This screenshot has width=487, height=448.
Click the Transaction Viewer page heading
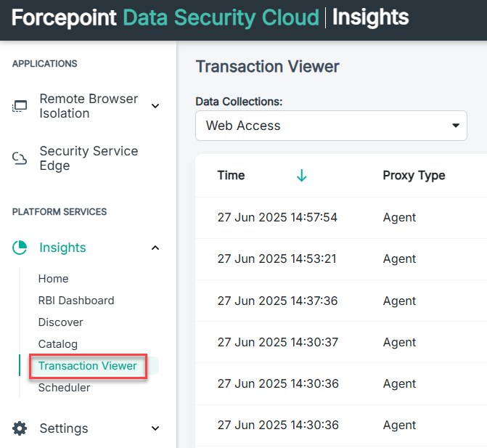click(x=267, y=67)
